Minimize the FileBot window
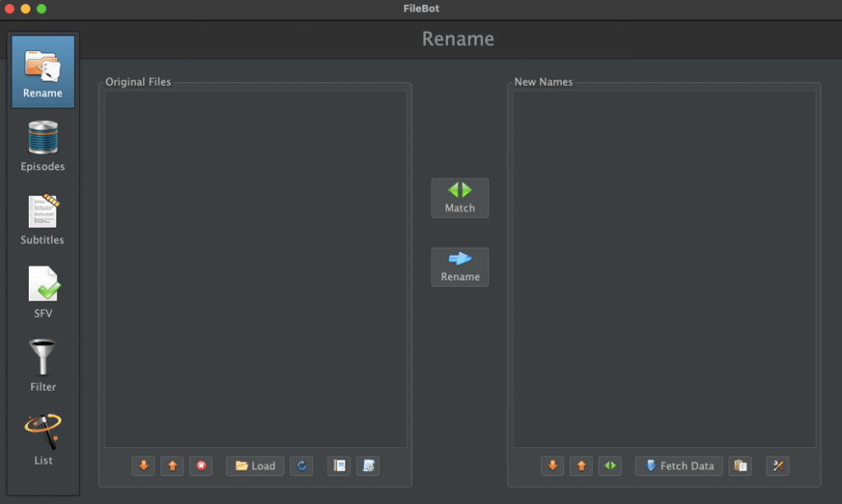Viewport: 842px width, 504px height. [x=25, y=8]
